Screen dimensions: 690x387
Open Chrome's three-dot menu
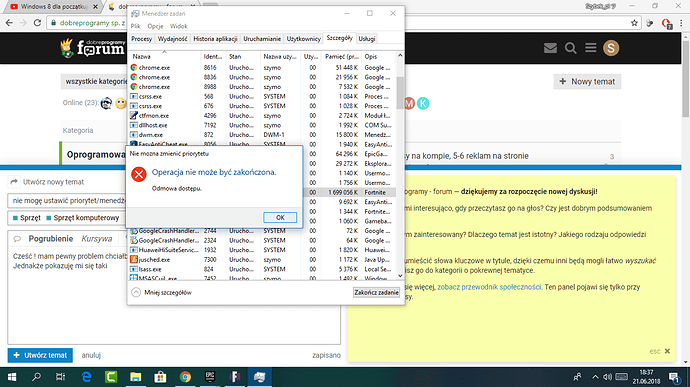(x=682, y=23)
